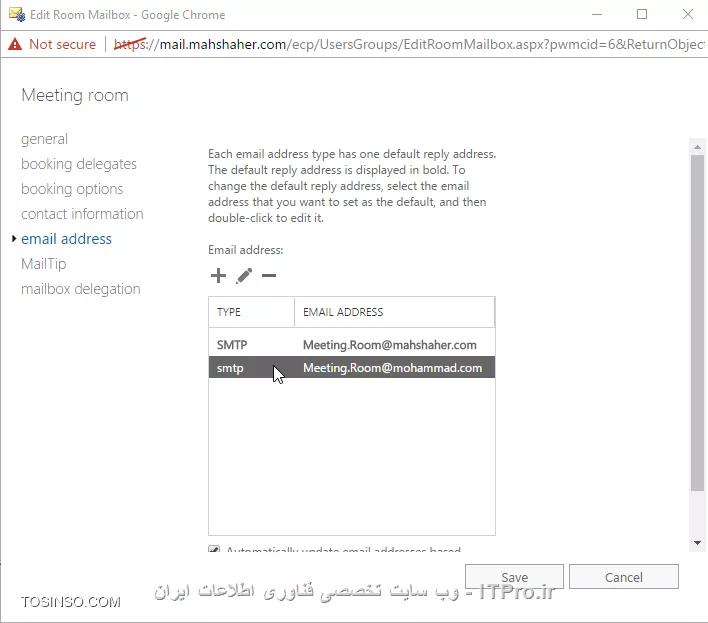This screenshot has width=708, height=623.
Task: Select the Meeting.Room@mohammad.com row
Action: pyautogui.click(x=352, y=367)
